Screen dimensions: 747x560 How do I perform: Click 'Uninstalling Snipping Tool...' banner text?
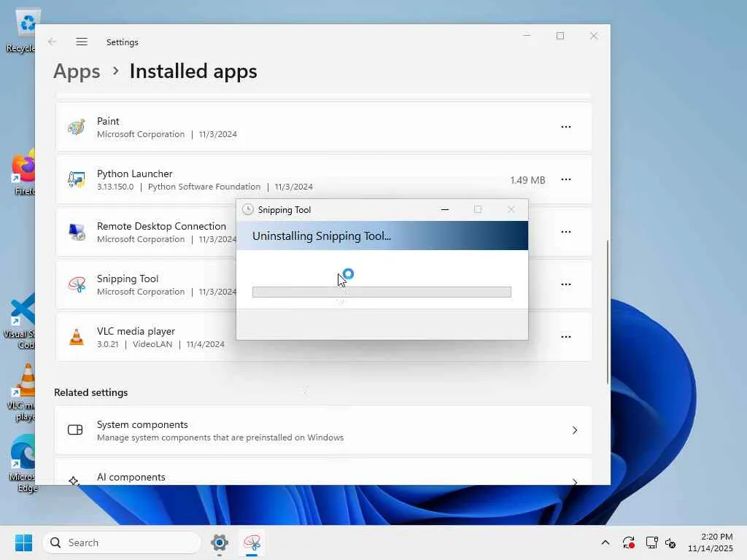(x=322, y=236)
